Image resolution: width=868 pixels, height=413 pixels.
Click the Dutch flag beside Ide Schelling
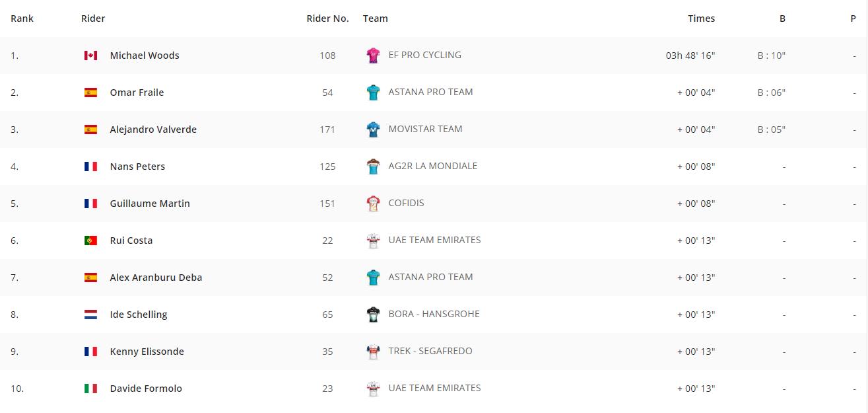90,315
